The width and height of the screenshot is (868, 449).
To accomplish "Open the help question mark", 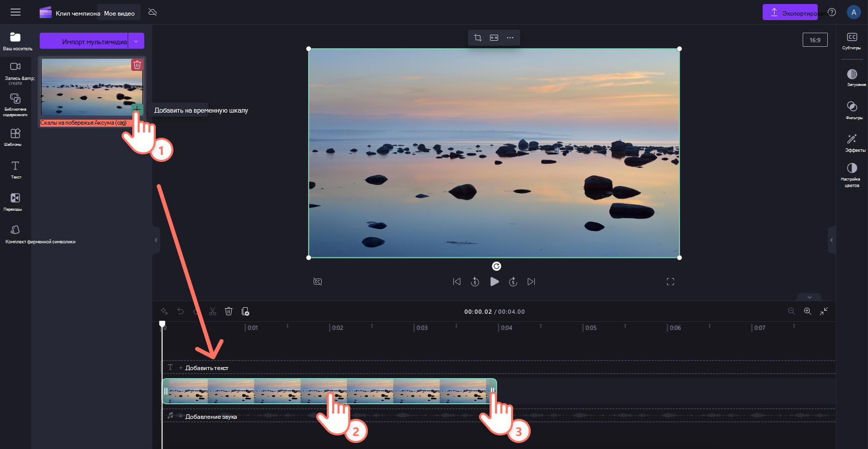I will (832, 12).
